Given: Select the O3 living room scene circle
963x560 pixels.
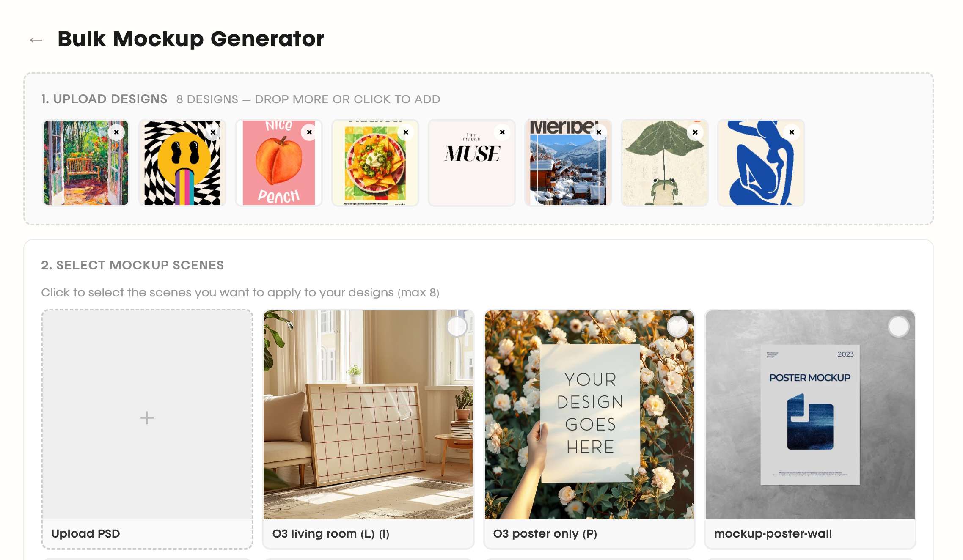Looking at the screenshot, I should click(457, 327).
